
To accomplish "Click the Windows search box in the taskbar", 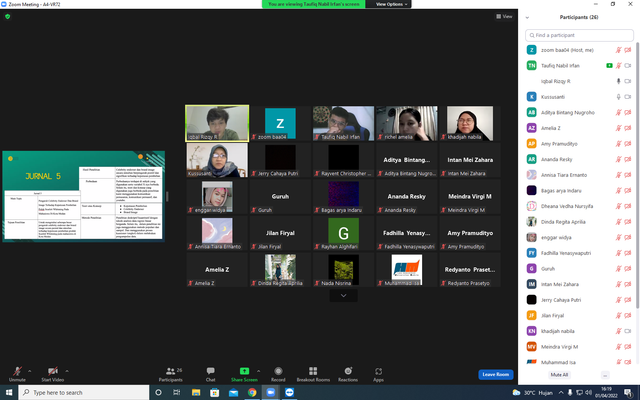I will (84, 392).
